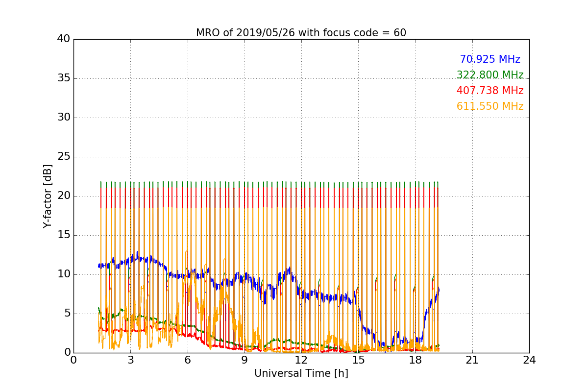Click the x-axis tick label 9

click(x=245, y=360)
